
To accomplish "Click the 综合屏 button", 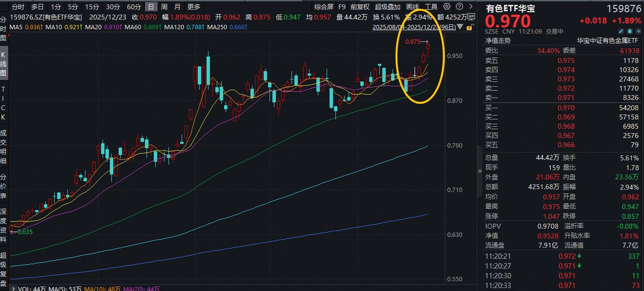I will pyautogui.click(x=323, y=6).
